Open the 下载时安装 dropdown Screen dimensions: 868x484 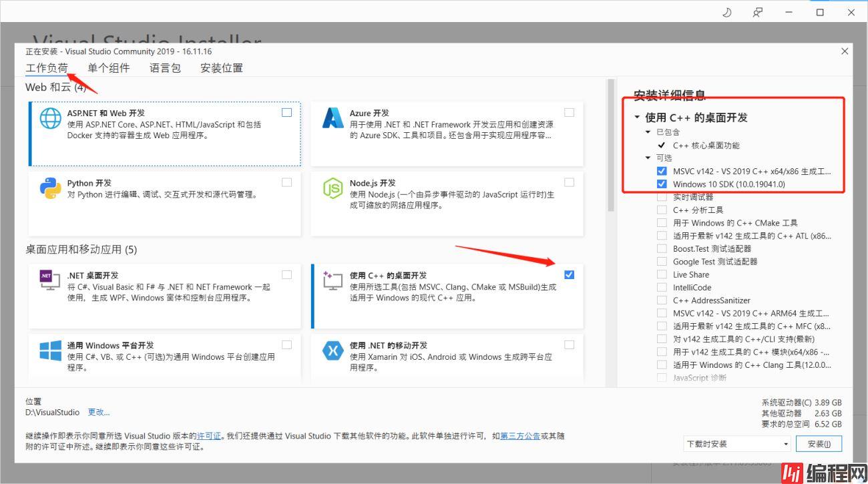click(738, 444)
